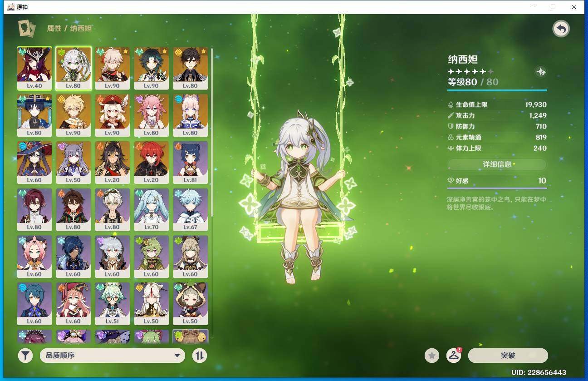Select Zhongli's Lv.80 portrait
The image size is (588, 381).
pos(191,68)
